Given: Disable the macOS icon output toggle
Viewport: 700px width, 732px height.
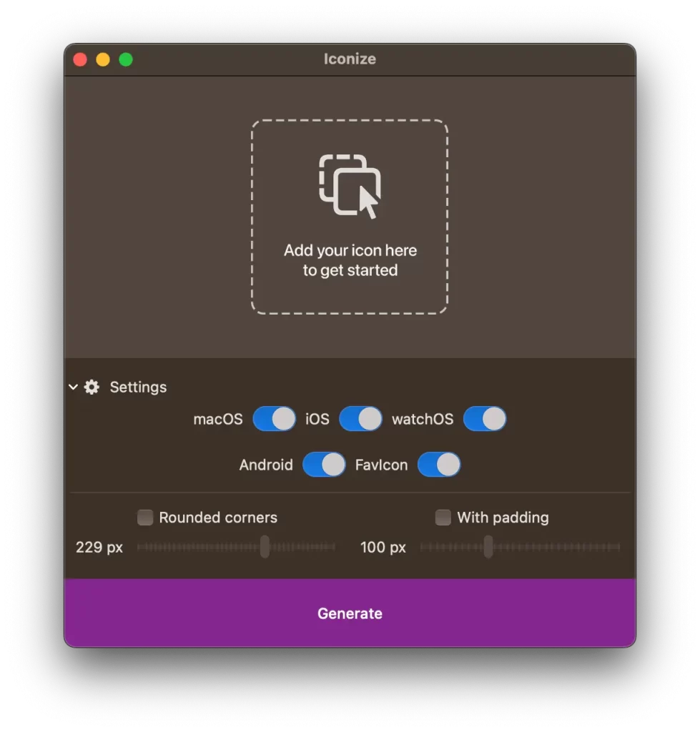Looking at the screenshot, I should 275,419.
